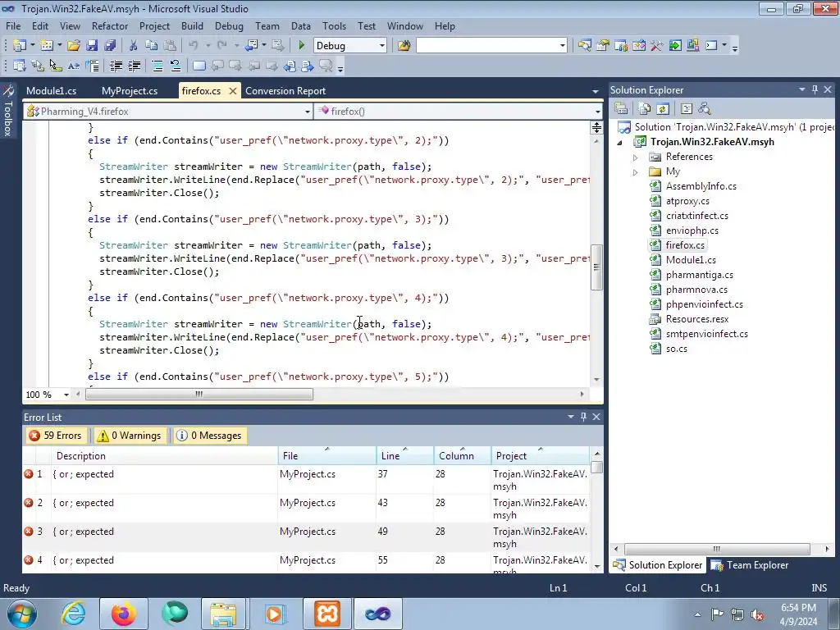
Task: Open Solution Explorer from the main toolbar icon
Action: 584,46
